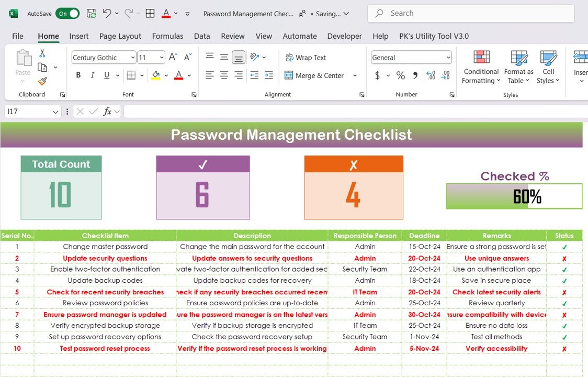Click the Undo arrow icon
Screen dimensions: 588x377
pos(107,13)
